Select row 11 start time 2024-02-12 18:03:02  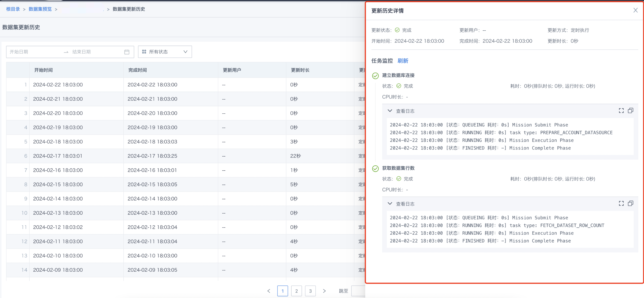click(58, 227)
